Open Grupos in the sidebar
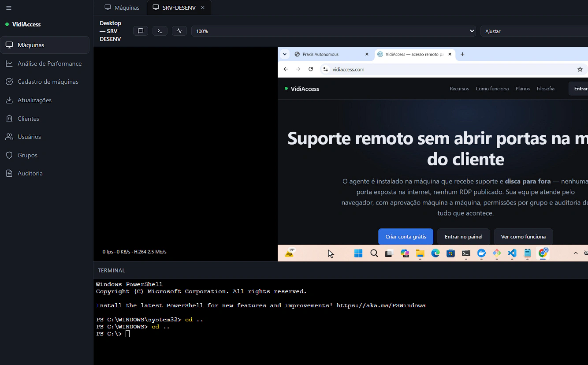The image size is (588, 365). 45,155
